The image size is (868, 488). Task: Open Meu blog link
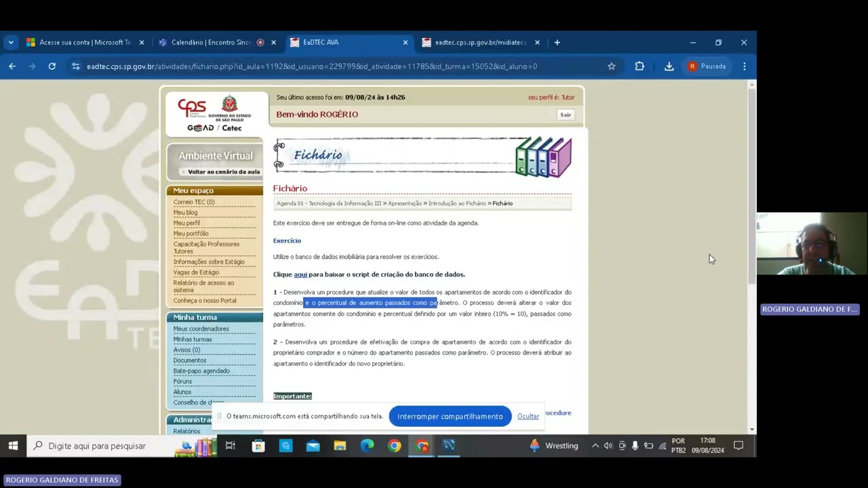tap(185, 213)
